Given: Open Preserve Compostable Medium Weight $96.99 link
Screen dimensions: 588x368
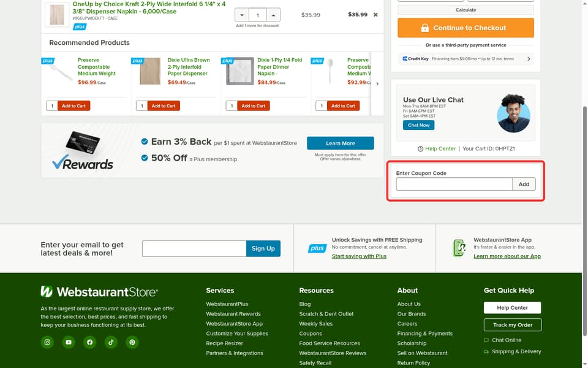Looking at the screenshot, I should tap(97, 67).
